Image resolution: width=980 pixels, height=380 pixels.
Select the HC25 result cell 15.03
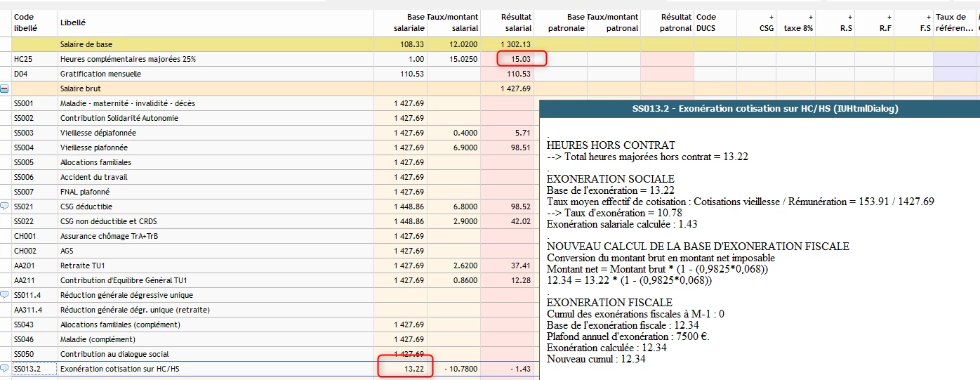pyautogui.click(x=521, y=59)
